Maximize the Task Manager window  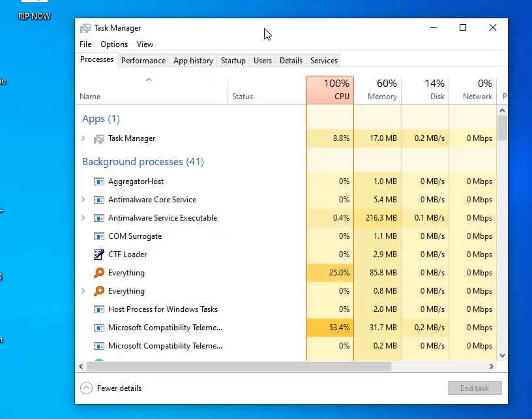tap(463, 27)
